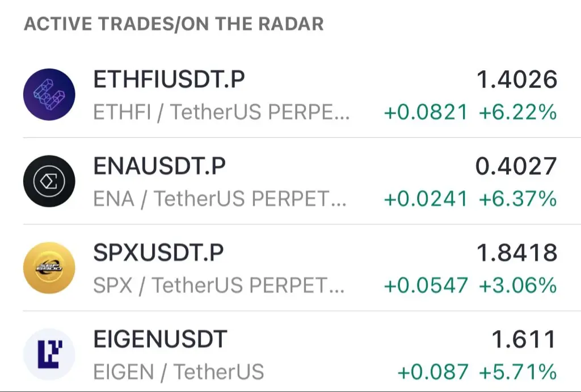Open the ENAUSDT.P symbol row
Viewport: 581px width, 392px height.
pyautogui.click(x=290, y=181)
